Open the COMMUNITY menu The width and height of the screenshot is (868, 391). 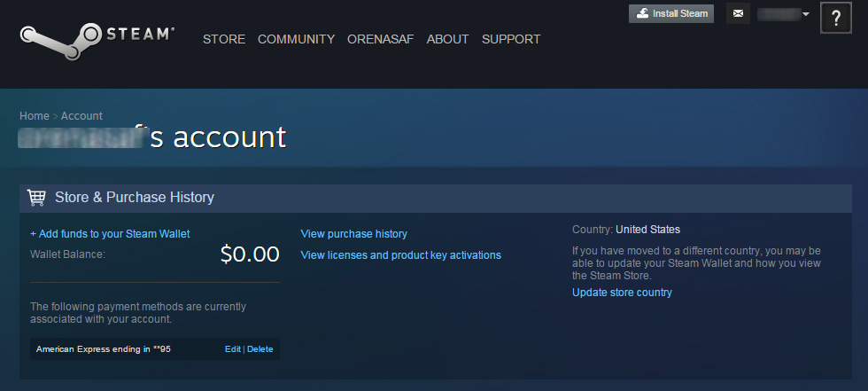pos(296,39)
